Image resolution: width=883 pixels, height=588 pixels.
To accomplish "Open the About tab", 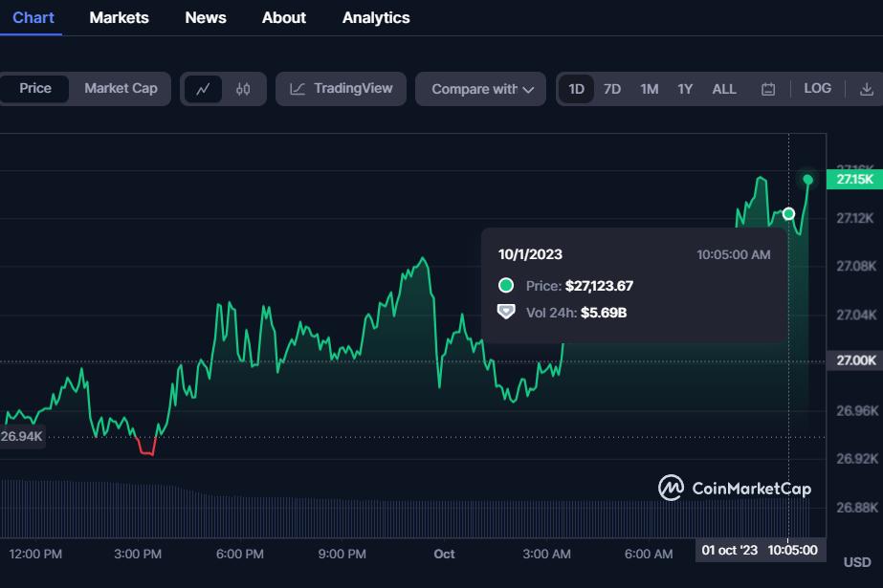I will (x=284, y=17).
